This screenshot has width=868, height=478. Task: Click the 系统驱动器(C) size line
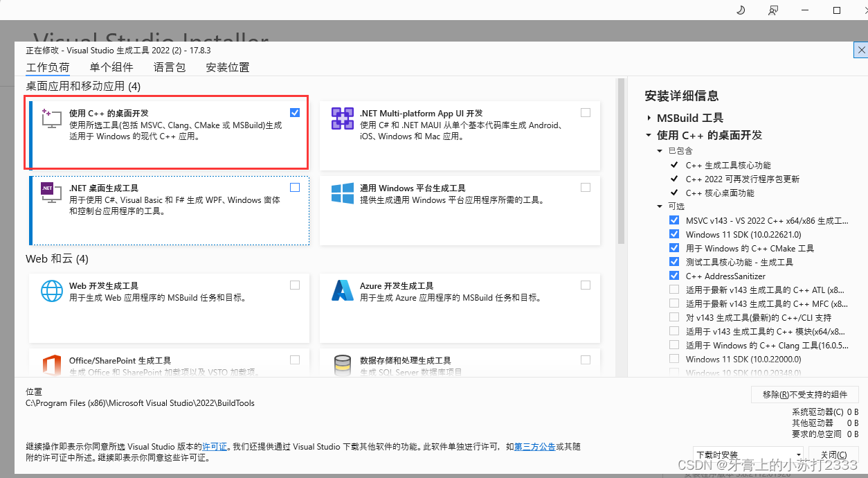click(825, 411)
